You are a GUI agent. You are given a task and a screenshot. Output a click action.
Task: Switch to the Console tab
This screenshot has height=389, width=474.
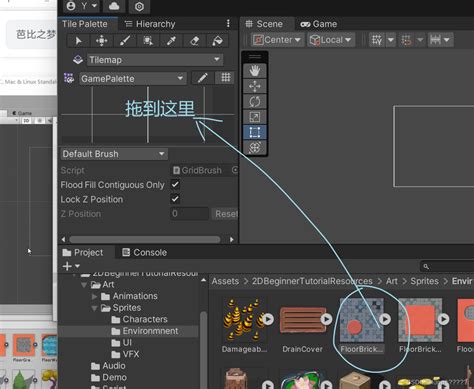click(144, 253)
